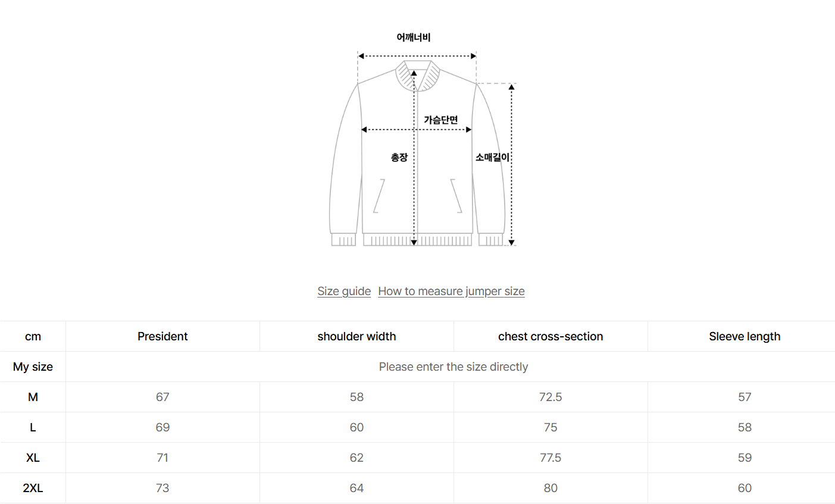Click the XL shoulder width value 62
The height and width of the screenshot is (504, 835).
[356, 458]
